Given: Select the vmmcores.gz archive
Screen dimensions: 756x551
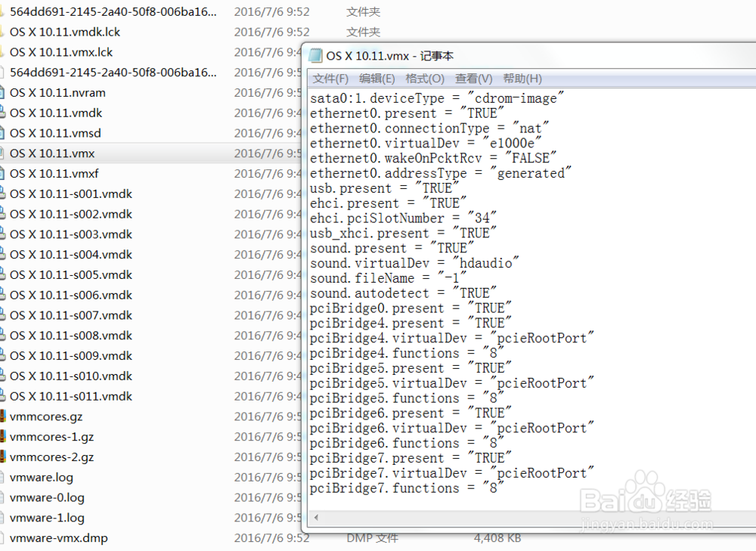Looking at the screenshot, I should point(46,416).
